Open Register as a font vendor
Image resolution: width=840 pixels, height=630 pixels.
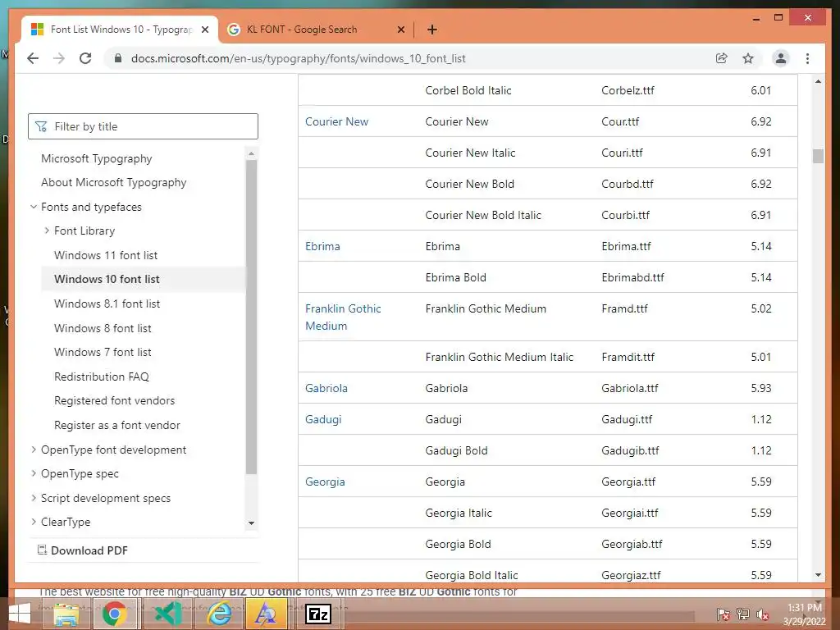(116, 426)
